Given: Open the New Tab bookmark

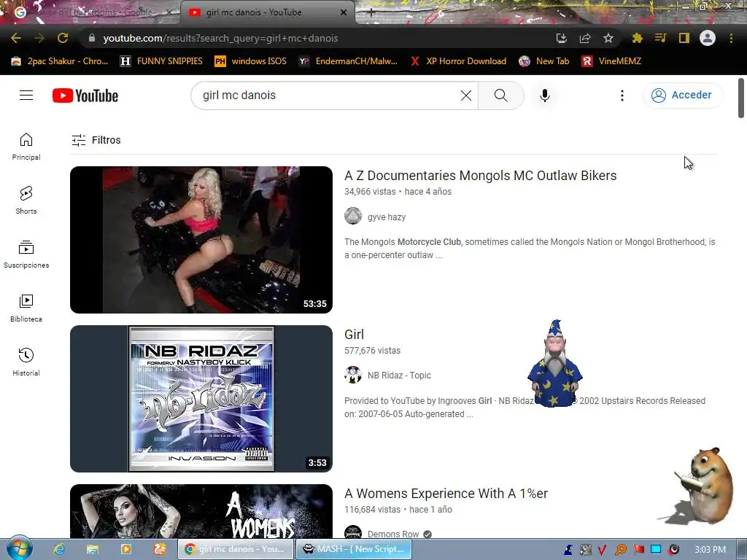Looking at the screenshot, I should (x=544, y=61).
